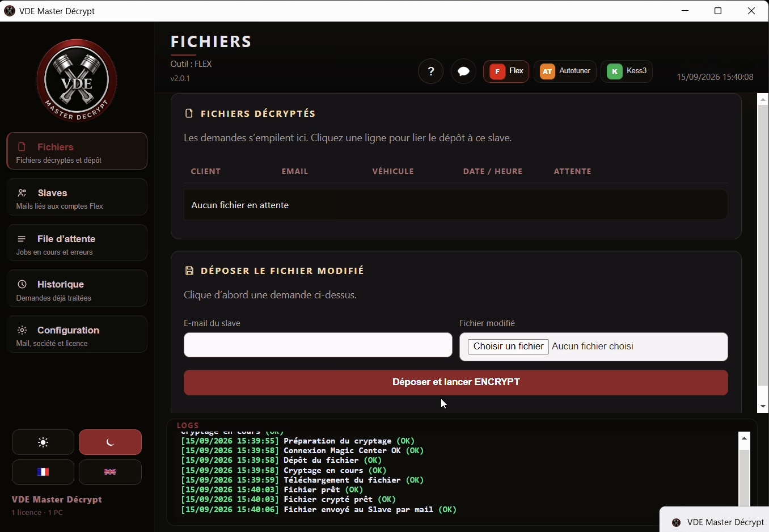Viewport: 769px width, 532px height.
Task: Open the Configuration section
Action: (x=77, y=335)
